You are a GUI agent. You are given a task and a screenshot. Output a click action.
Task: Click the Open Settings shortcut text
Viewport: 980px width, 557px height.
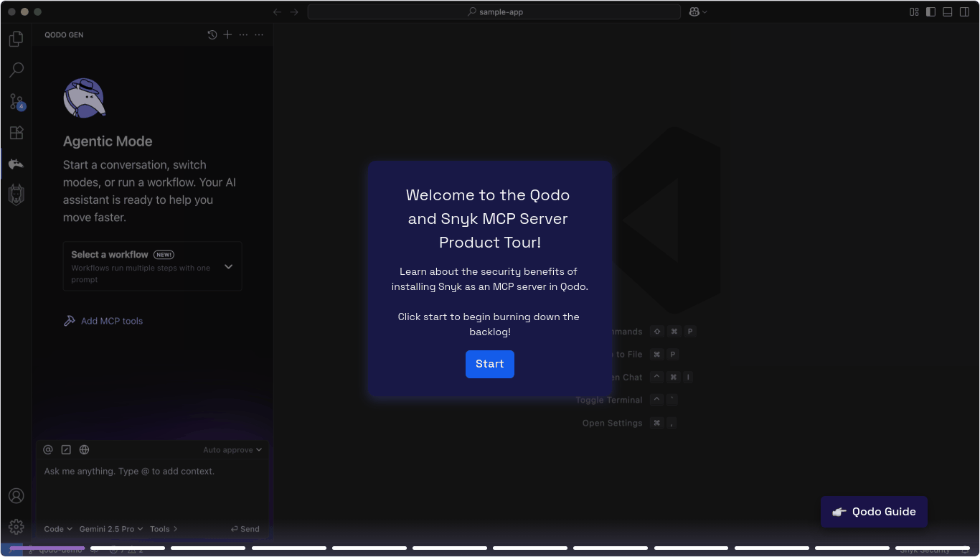click(612, 423)
